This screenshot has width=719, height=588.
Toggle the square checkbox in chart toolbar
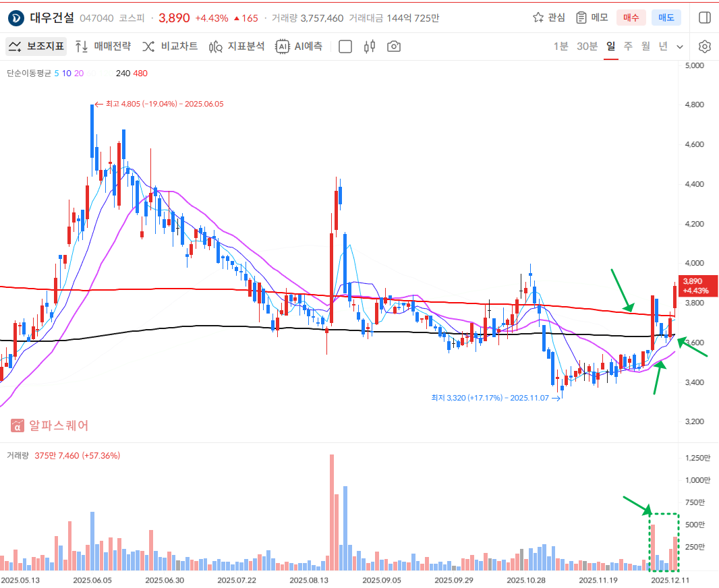click(345, 47)
